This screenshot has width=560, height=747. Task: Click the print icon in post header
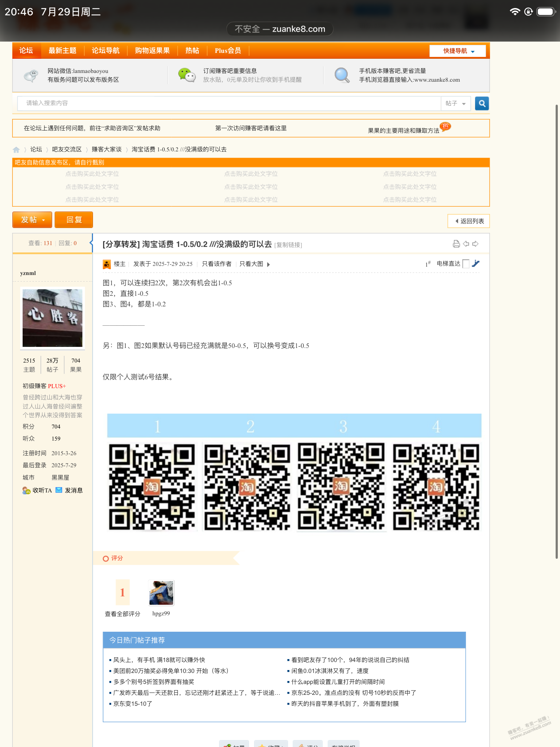456,244
